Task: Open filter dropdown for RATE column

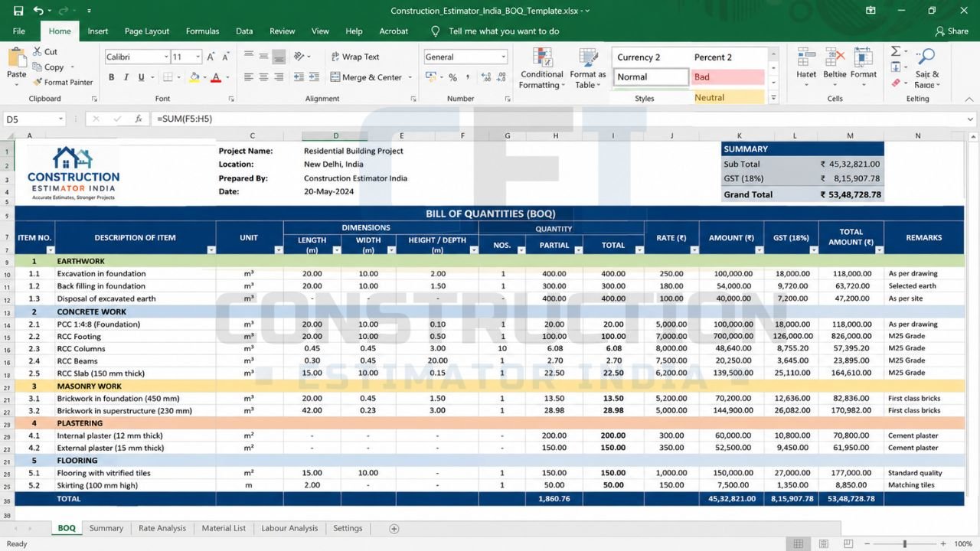Action: tap(694, 250)
